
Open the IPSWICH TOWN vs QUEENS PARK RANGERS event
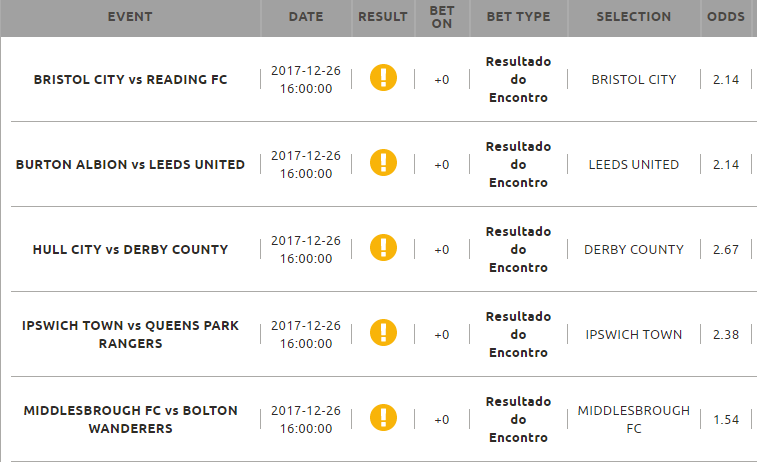click(x=130, y=335)
